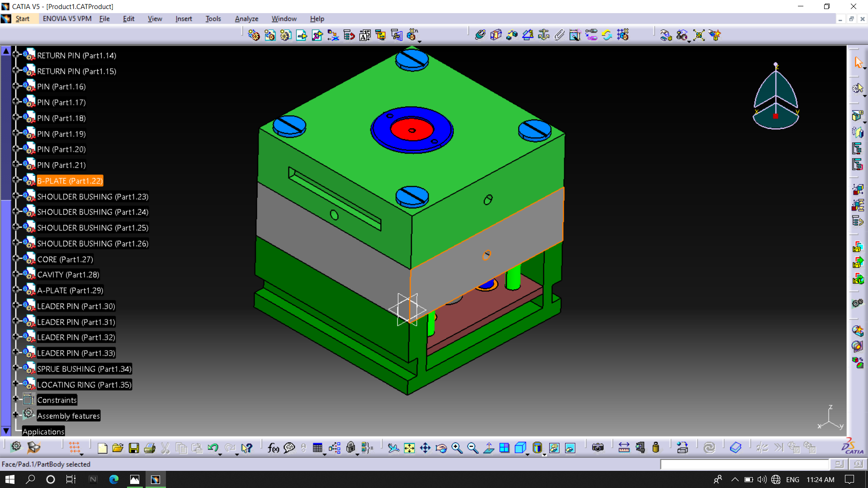Open the Insert menu
The image size is (868, 488).
(x=184, y=19)
